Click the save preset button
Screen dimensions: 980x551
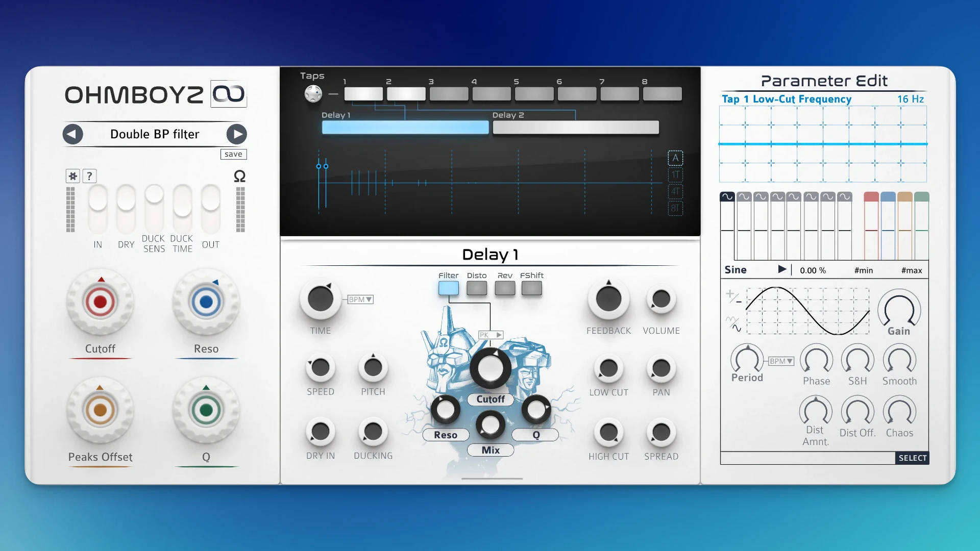tap(234, 154)
